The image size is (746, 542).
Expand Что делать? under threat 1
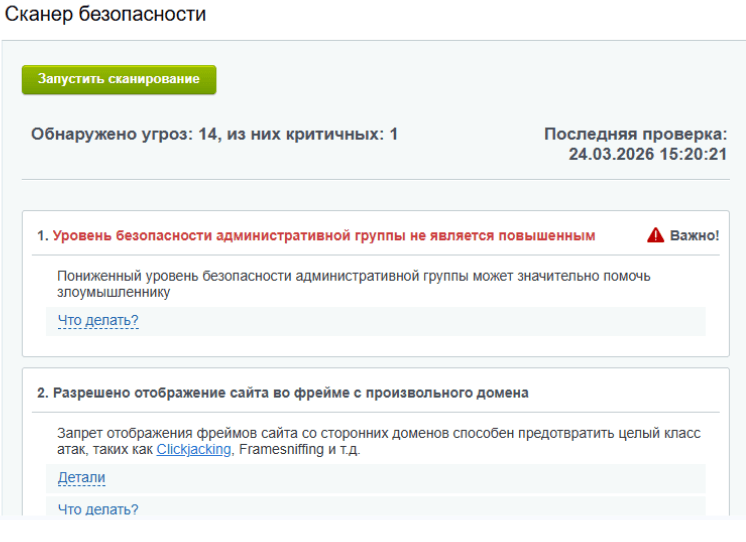[x=98, y=321]
